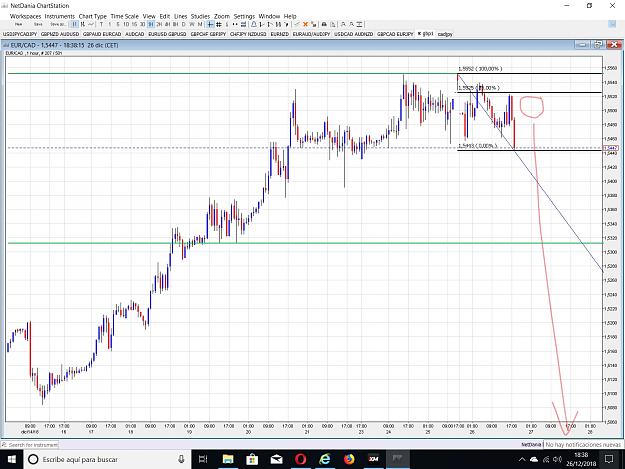Open the Time Scale menu
The image size is (625, 469).
[x=124, y=16]
